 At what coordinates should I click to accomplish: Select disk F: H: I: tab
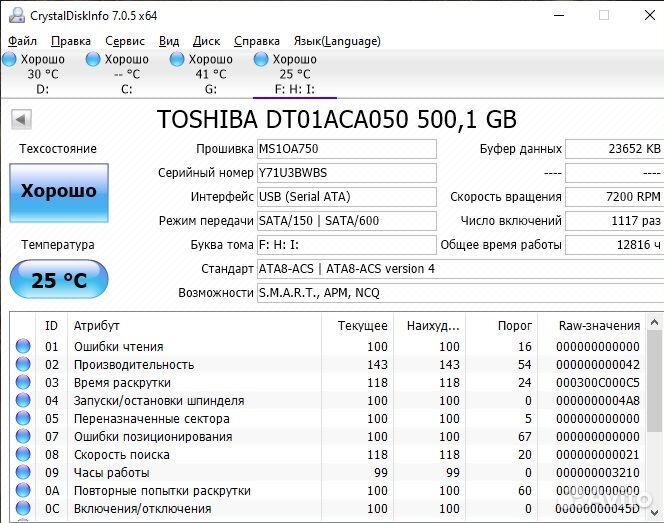pos(295,74)
